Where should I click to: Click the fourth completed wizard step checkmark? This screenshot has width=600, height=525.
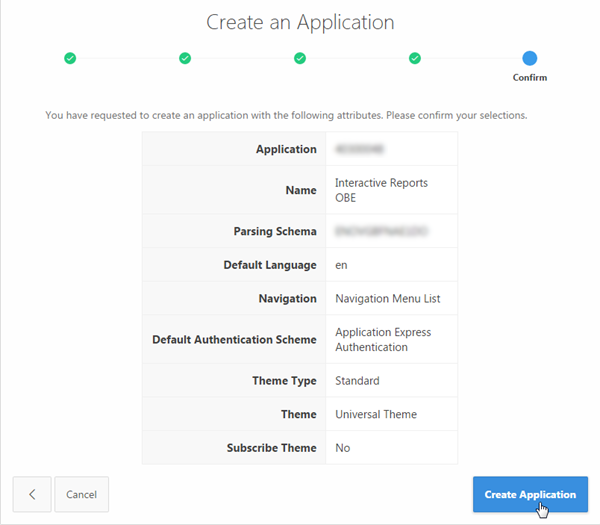(x=415, y=58)
